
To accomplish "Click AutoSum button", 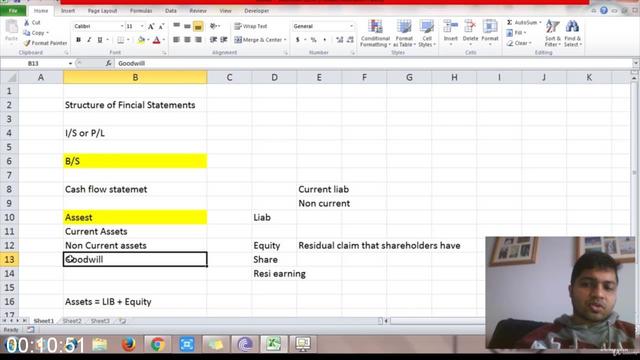I will (524, 22).
